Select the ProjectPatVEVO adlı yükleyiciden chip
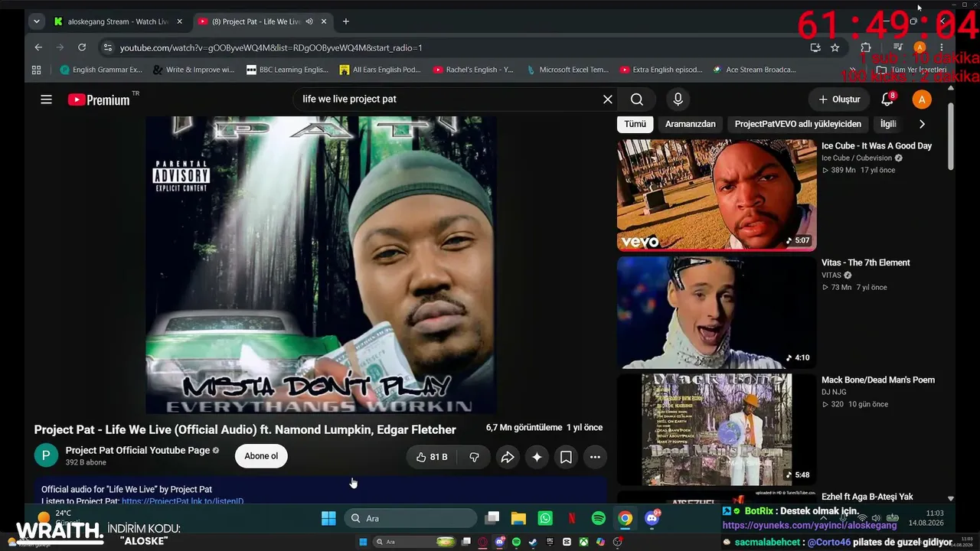 pyautogui.click(x=798, y=124)
